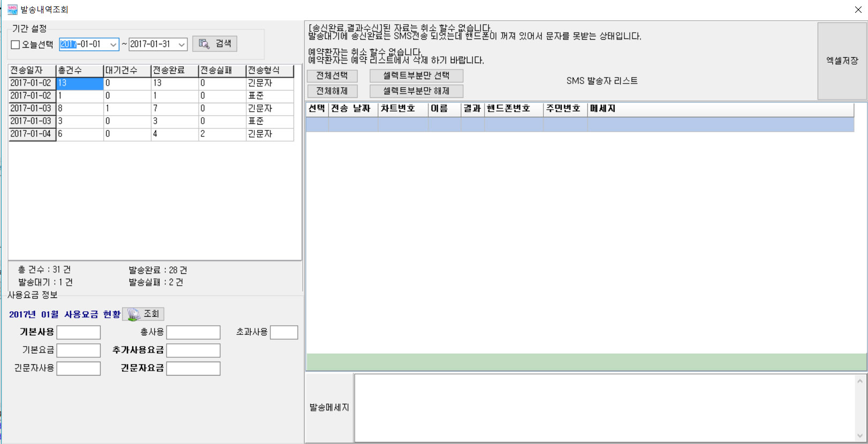Select the 2017-01-04 row in send list
The height and width of the screenshot is (444, 868).
[x=31, y=134]
